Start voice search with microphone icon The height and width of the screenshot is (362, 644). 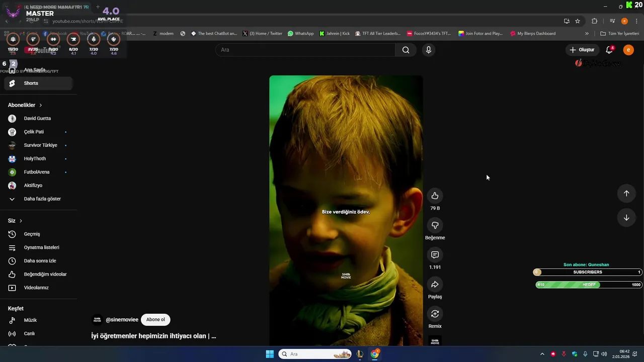pos(428,50)
